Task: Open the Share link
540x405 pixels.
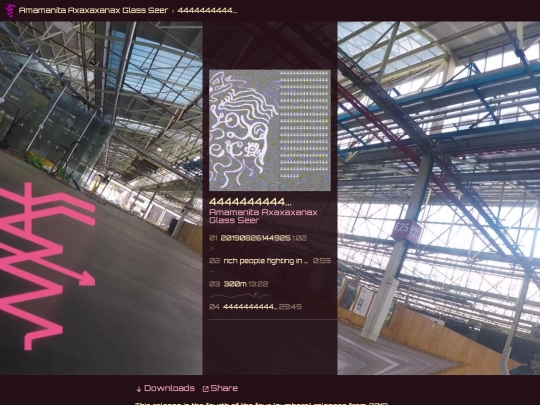Action: pyautogui.click(x=224, y=388)
